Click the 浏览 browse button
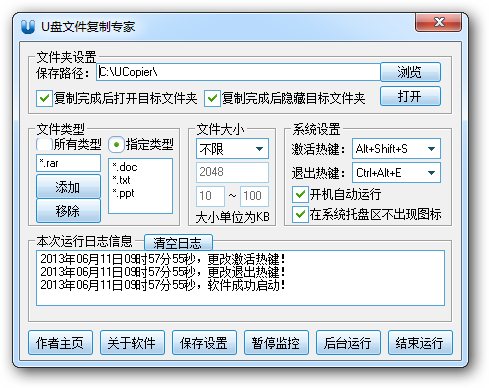Image resolution: width=489 pixels, height=388 pixels. pyautogui.click(x=410, y=72)
